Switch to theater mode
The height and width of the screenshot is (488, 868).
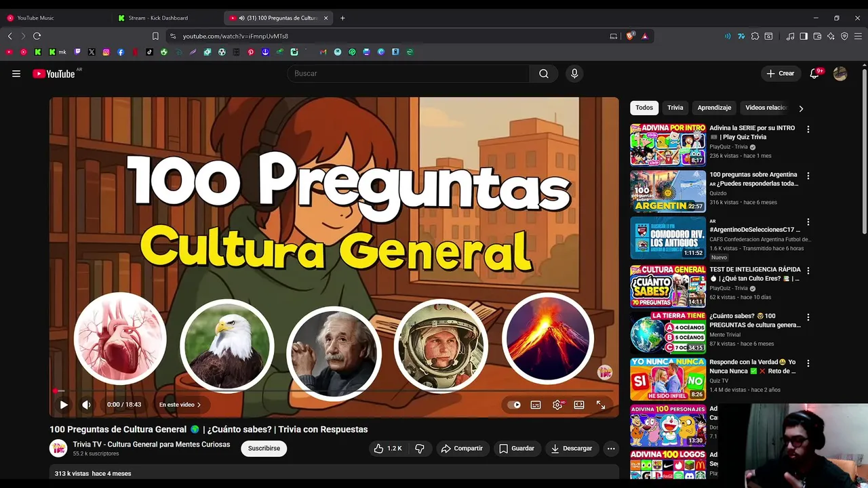pos(579,405)
